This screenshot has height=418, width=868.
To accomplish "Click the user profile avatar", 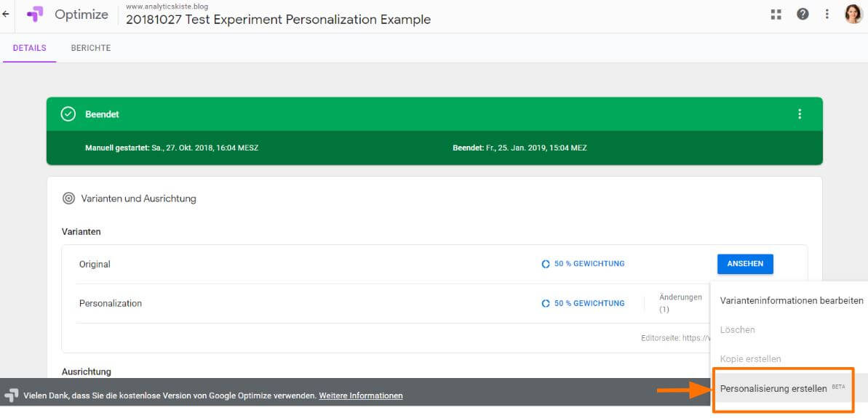I will pos(853,14).
